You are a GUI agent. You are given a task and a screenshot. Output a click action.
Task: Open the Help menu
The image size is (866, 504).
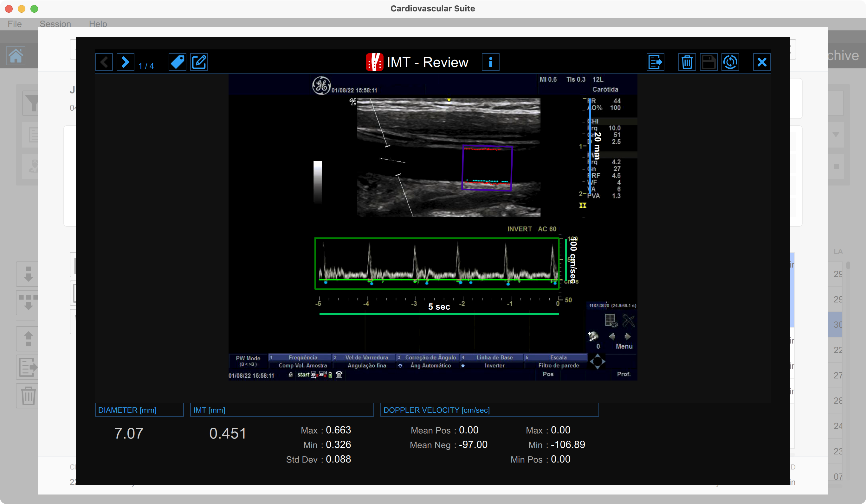point(98,24)
